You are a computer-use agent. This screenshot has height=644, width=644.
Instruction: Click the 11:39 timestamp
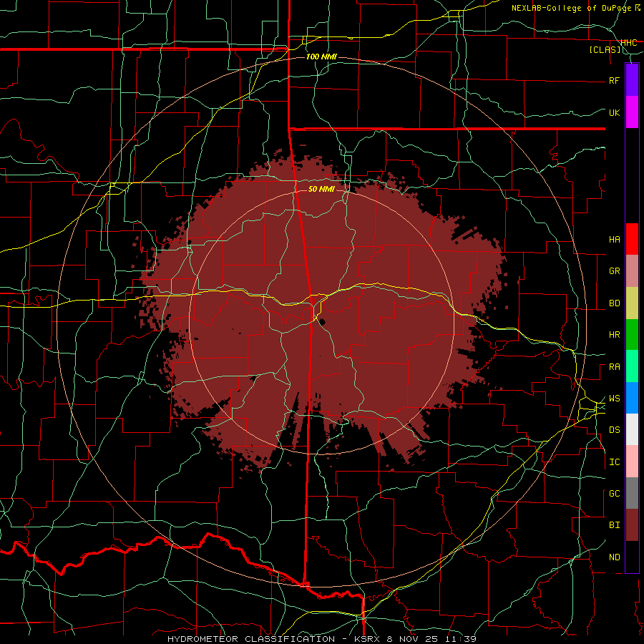[462, 639]
